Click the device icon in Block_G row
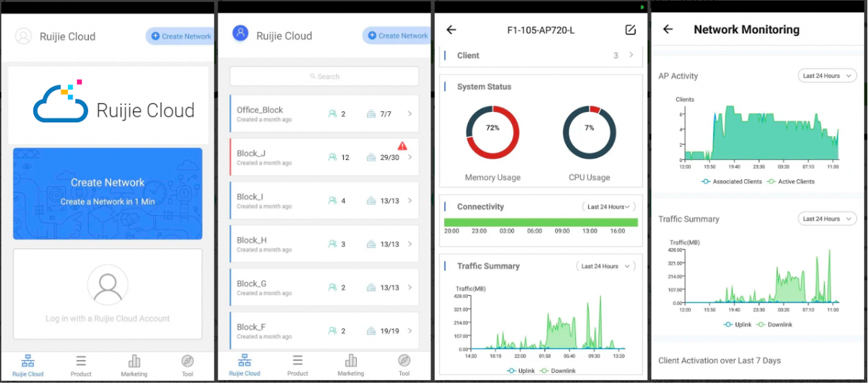The image size is (868, 384). 371,288
